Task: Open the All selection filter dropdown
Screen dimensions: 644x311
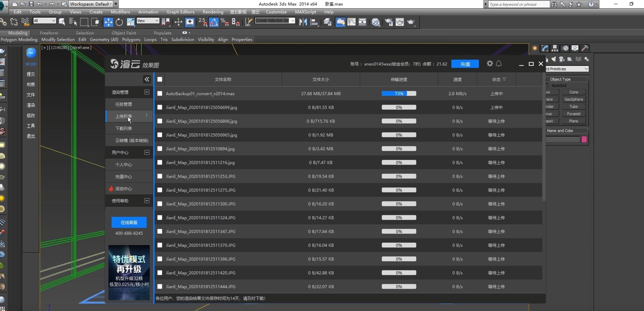Action: click(x=45, y=21)
